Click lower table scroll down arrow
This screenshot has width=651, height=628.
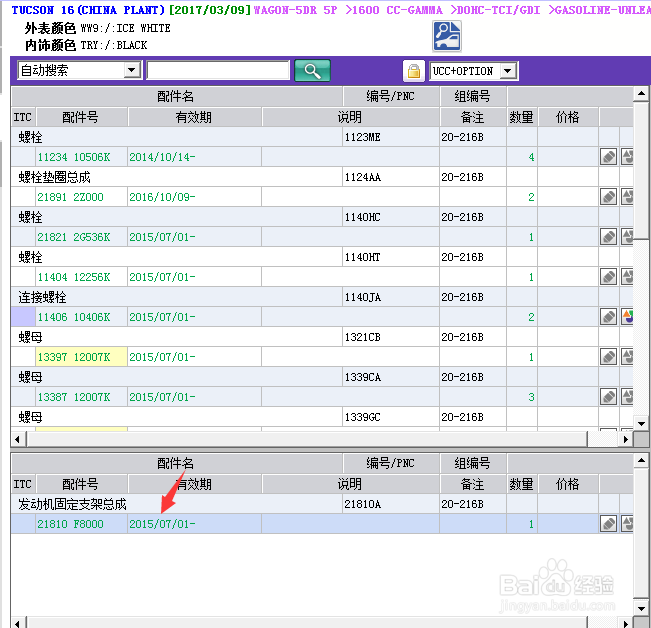tap(641, 608)
